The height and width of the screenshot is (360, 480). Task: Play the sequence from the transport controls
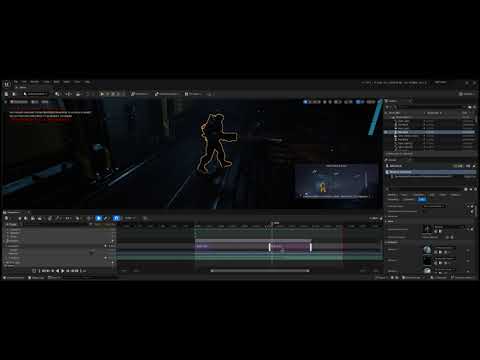63,271
